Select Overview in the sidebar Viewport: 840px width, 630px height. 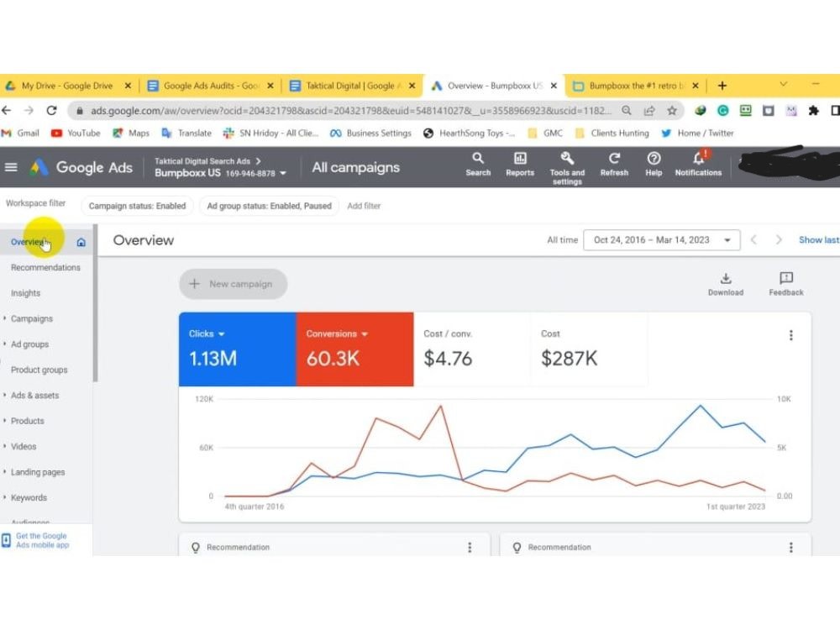[x=27, y=242]
